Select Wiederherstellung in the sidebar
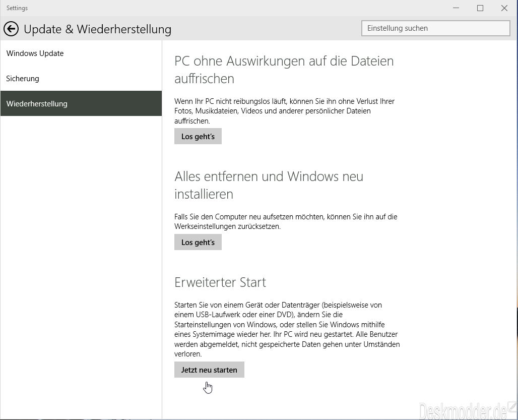 click(81, 103)
